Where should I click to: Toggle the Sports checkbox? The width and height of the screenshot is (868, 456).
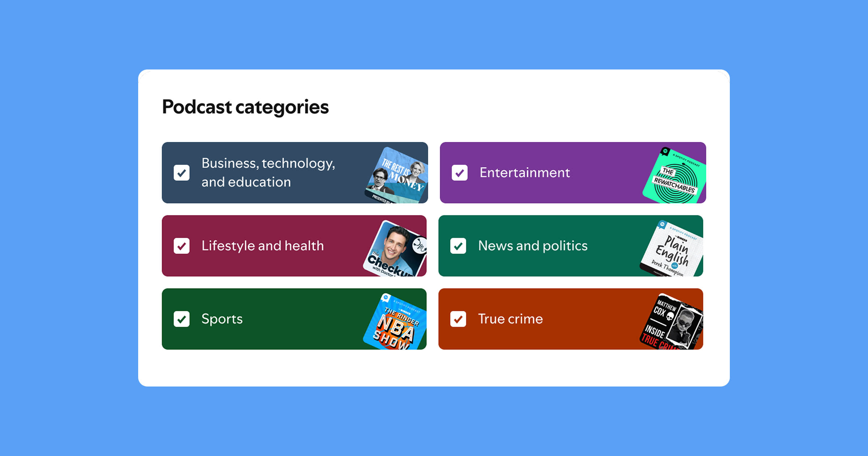[x=182, y=319]
